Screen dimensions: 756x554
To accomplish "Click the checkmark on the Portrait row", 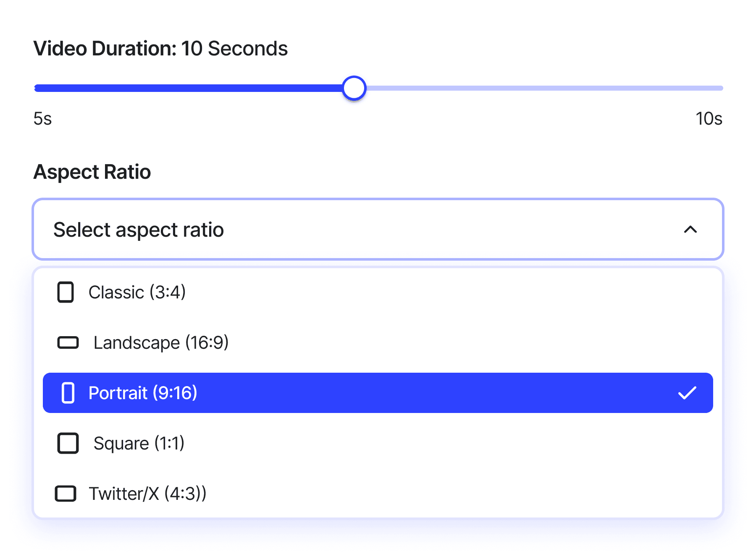I will (x=687, y=393).
